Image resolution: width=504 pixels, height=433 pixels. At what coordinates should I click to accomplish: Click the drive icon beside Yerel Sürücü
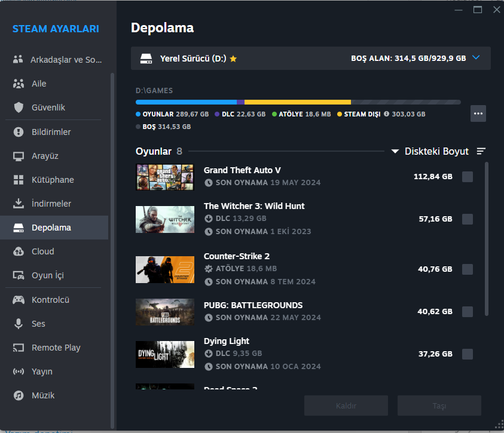click(146, 59)
